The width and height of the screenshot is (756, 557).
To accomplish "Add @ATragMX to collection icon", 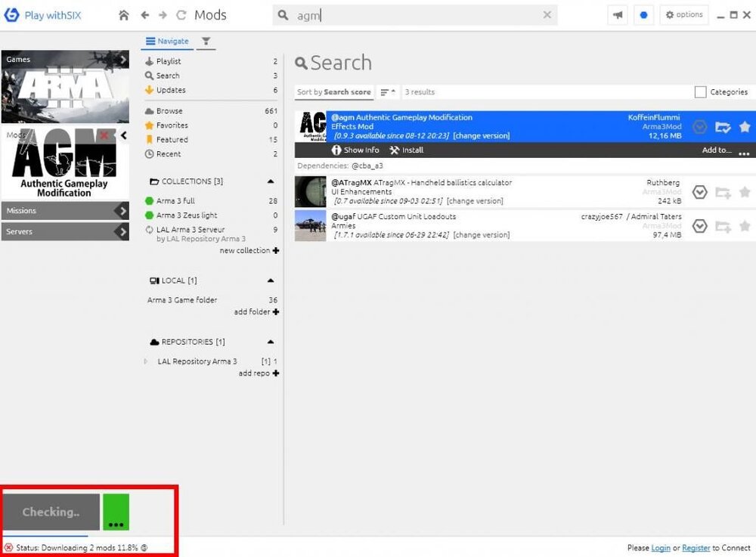I will tap(723, 192).
